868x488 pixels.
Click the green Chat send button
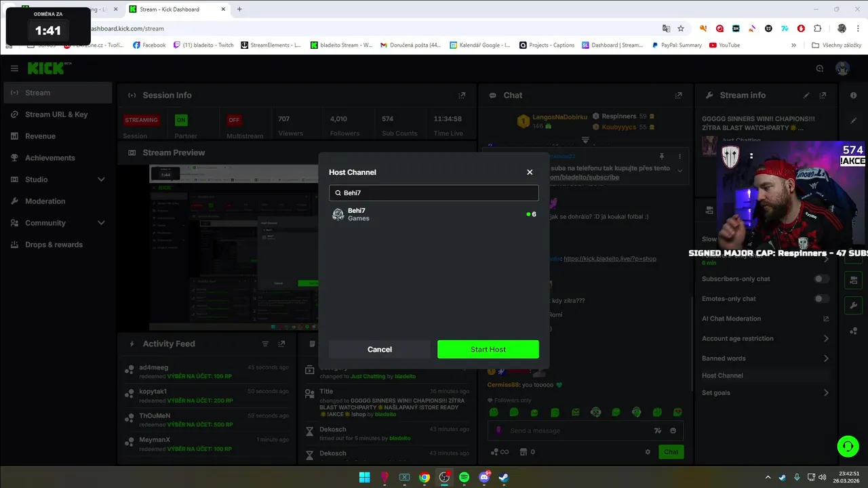coord(671,452)
